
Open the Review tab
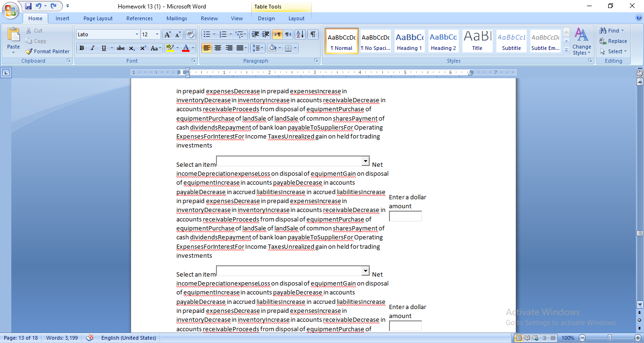tap(209, 18)
